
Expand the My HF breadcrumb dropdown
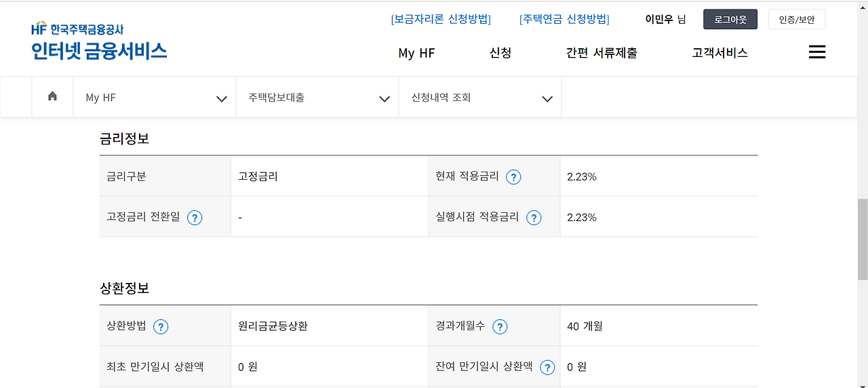tap(155, 98)
